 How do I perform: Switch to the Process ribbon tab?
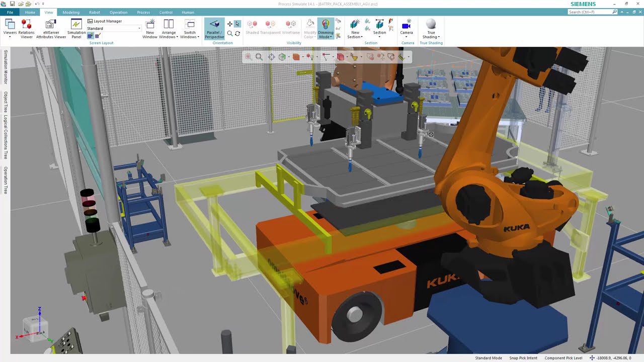click(143, 12)
